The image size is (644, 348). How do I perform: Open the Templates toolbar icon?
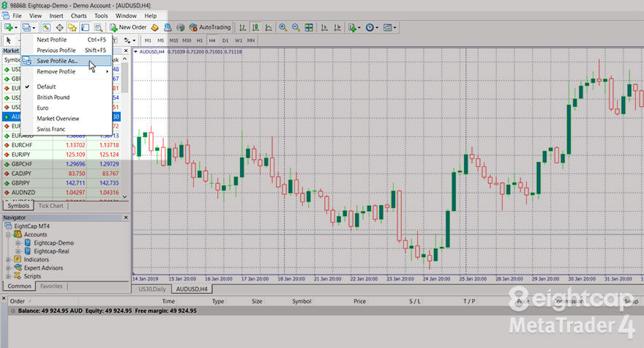coord(387,28)
